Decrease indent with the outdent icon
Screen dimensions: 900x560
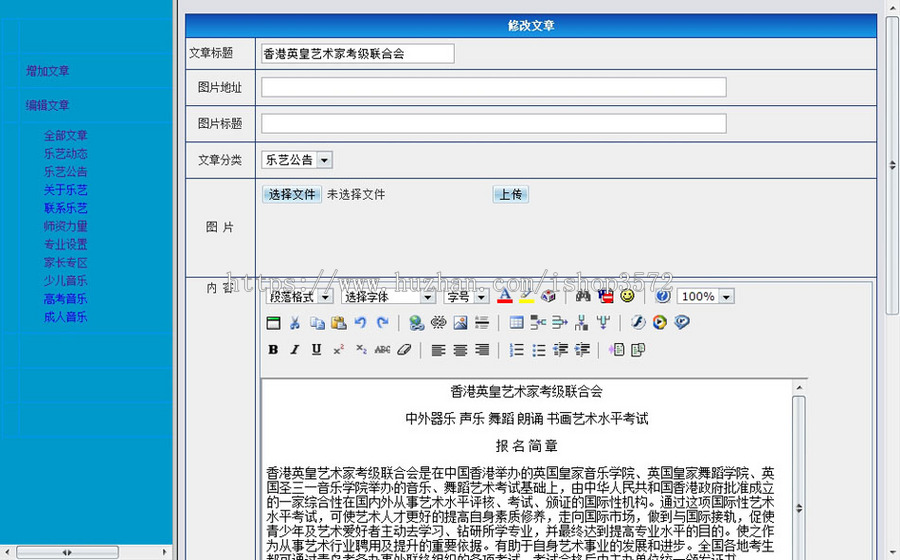click(560, 350)
